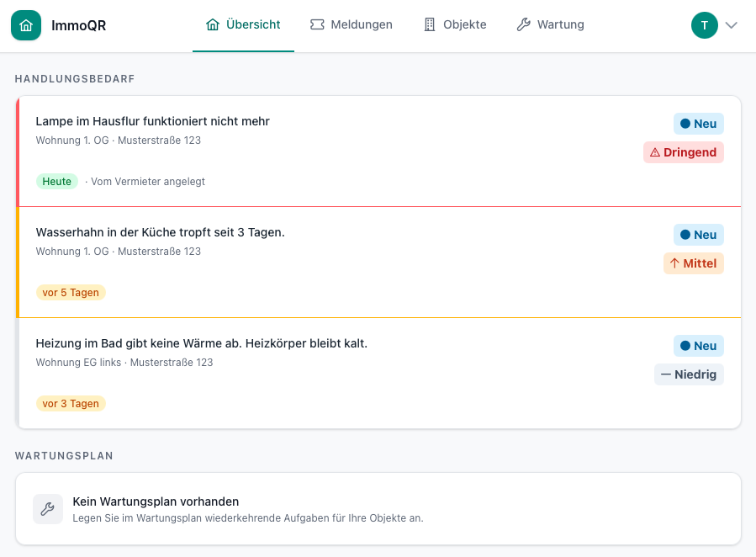The width and height of the screenshot is (756, 557).
Task: Click the Neu badge on the heating report
Action: (x=698, y=346)
